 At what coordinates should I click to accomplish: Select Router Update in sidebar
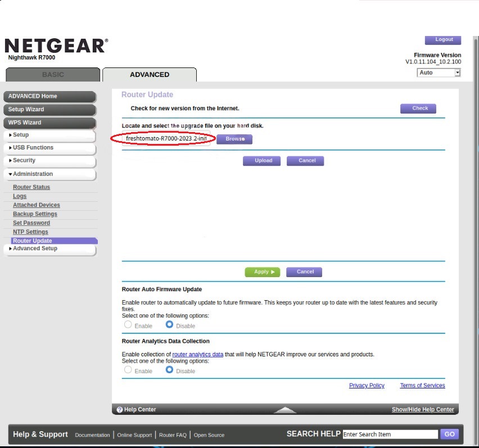click(54, 241)
